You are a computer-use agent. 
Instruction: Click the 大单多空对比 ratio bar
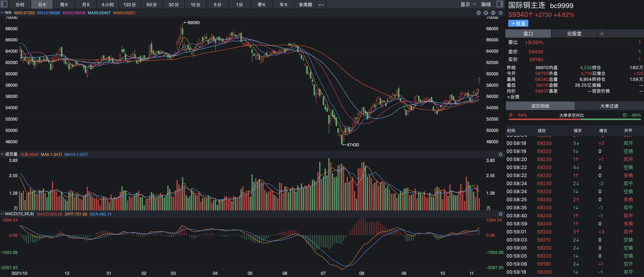click(575, 119)
